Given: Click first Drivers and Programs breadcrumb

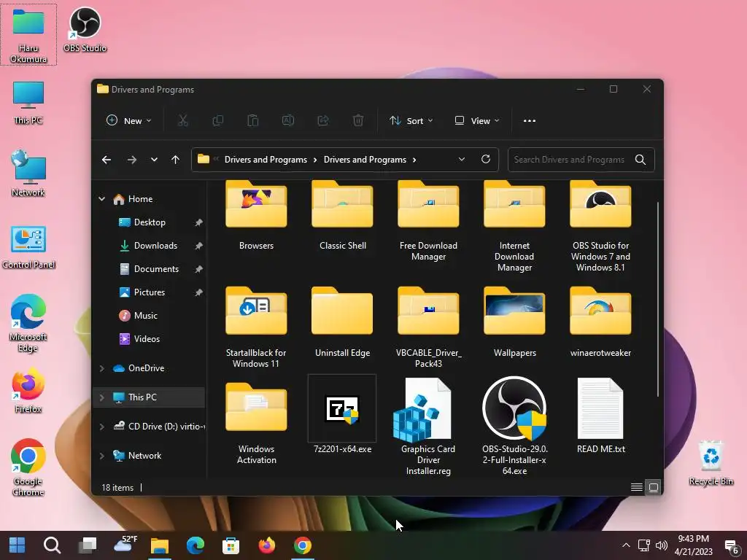Looking at the screenshot, I should [266, 160].
